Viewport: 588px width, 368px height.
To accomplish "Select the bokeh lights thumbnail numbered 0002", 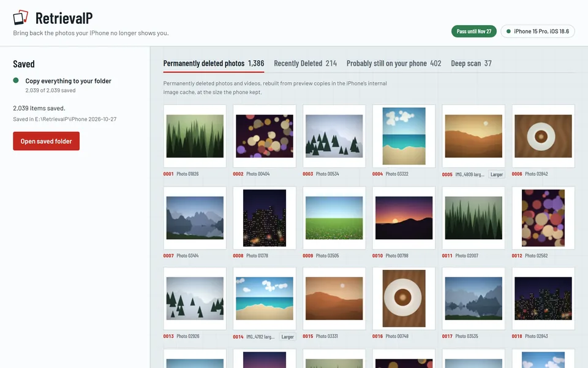I will pos(265,136).
